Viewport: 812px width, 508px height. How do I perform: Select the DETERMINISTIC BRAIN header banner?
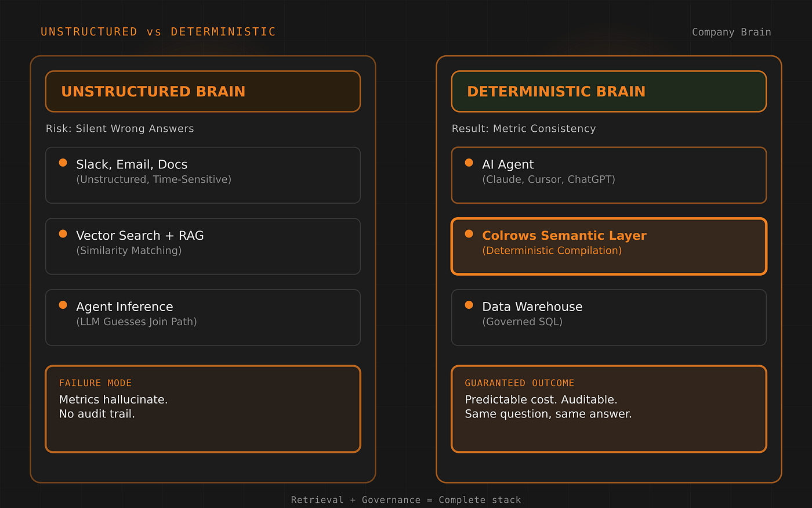[609, 91]
